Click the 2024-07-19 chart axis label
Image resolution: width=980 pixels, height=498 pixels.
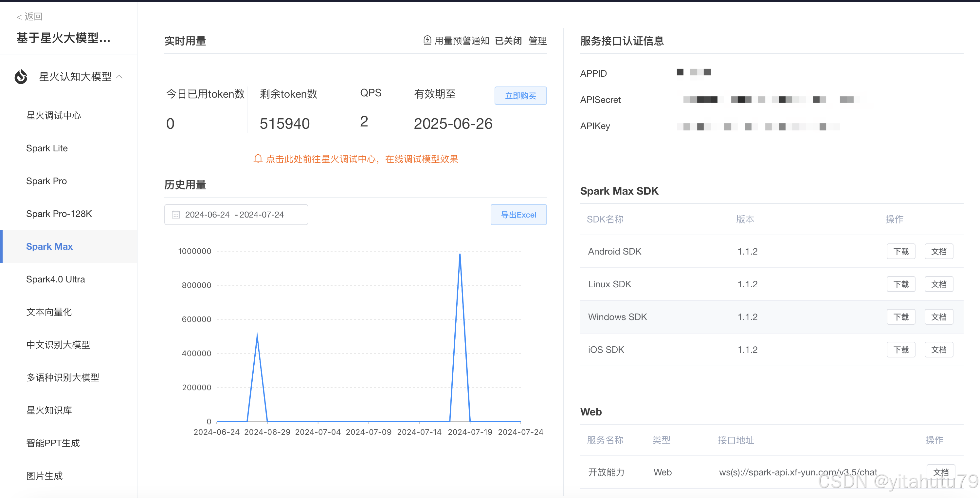(470, 432)
